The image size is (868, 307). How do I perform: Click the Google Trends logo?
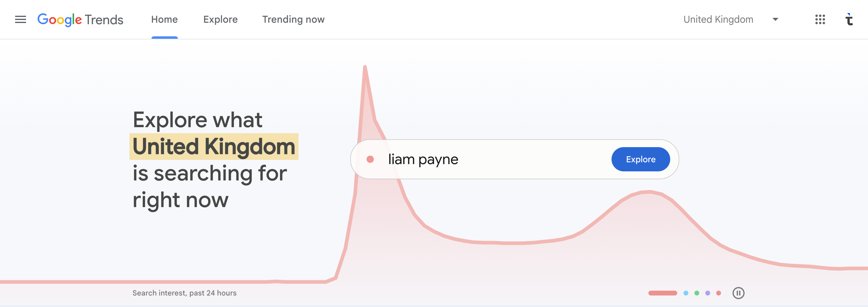(x=80, y=20)
